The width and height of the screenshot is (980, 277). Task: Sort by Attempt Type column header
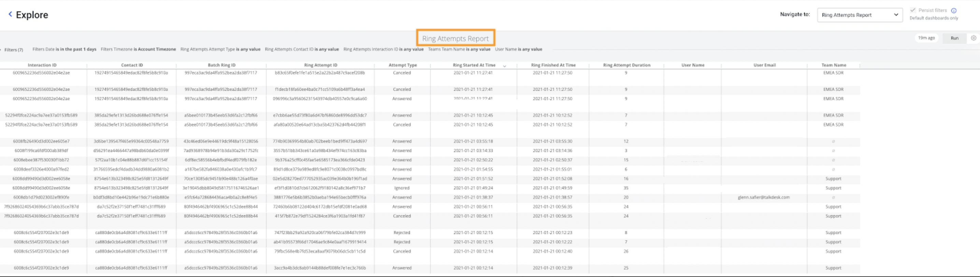point(403,65)
